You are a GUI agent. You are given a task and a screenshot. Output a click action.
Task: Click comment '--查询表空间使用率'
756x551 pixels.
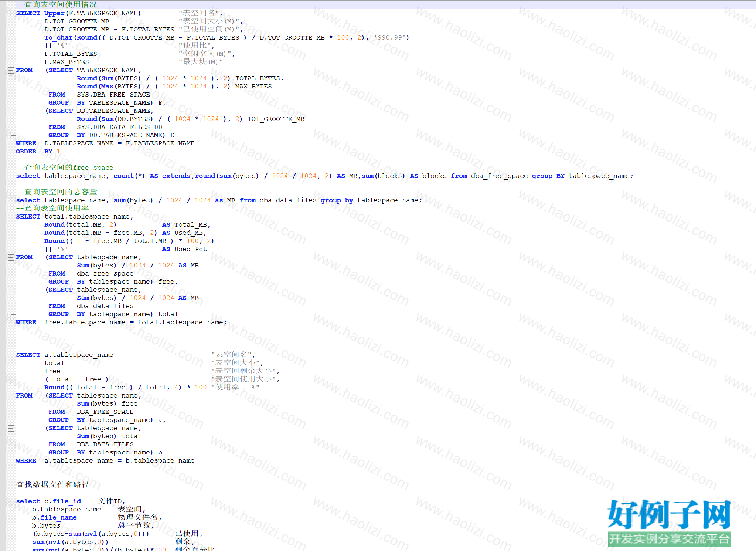click(x=52, y=208)
